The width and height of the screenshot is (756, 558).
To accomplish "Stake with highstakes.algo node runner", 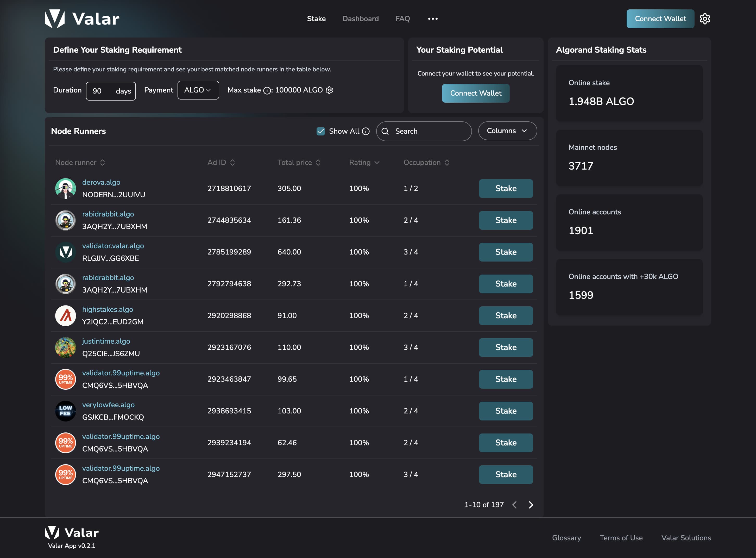I will (506, 315).
